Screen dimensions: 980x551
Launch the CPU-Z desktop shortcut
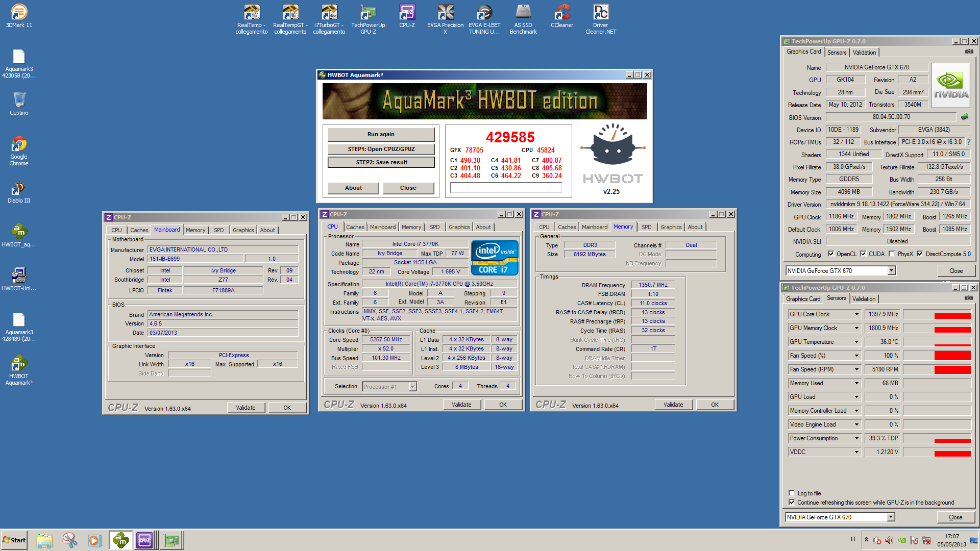coord(407,16)
